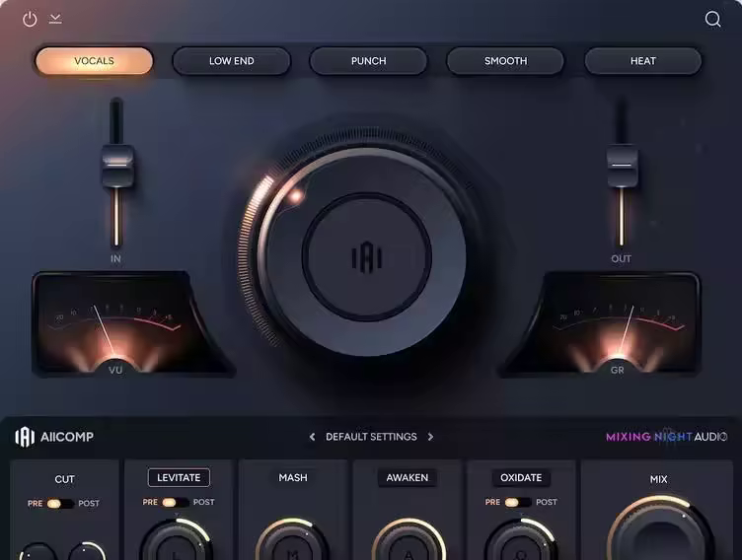Open search with the magnifier icon
This screenshot has height=560, width=742.
(x=712, y=19)
